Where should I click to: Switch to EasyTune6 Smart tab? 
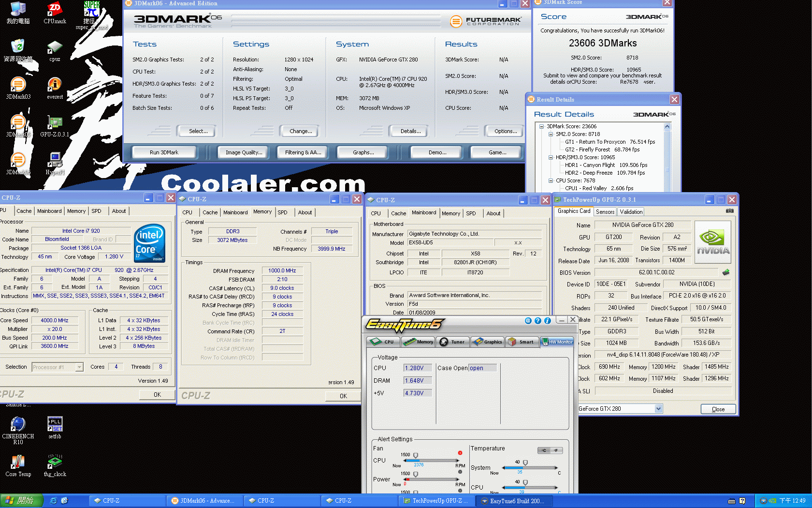pos(522,342)
